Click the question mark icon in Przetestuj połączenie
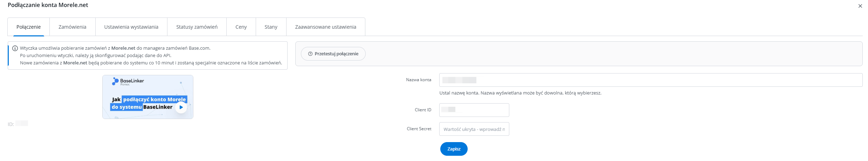This screenshot has height=161, width=868. pyautogui.click(x=310, y=54)
